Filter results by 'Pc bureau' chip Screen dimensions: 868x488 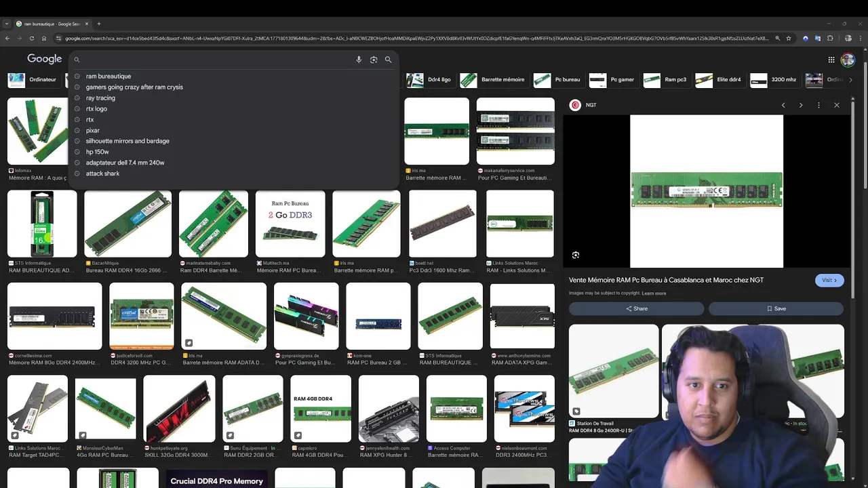pos(557,80)
